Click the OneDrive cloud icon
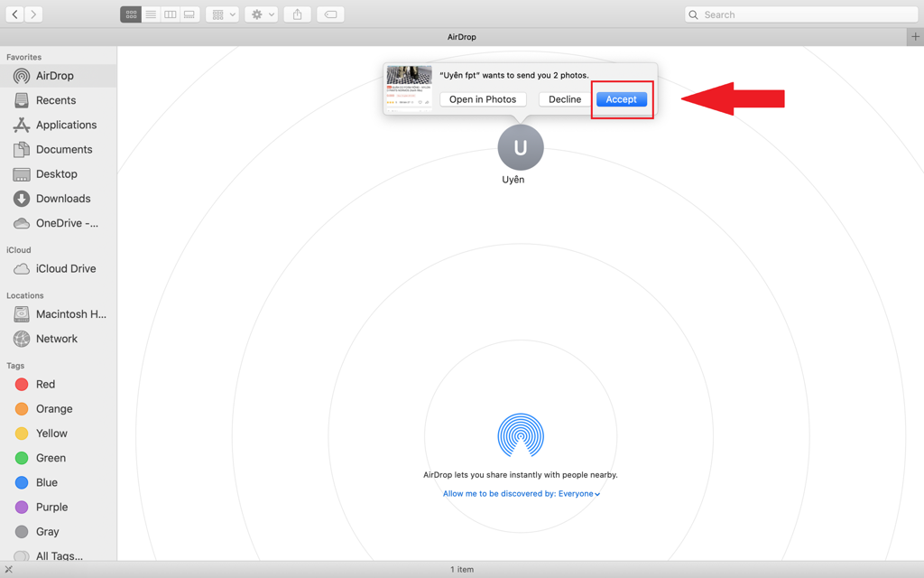 click(22, 224)
